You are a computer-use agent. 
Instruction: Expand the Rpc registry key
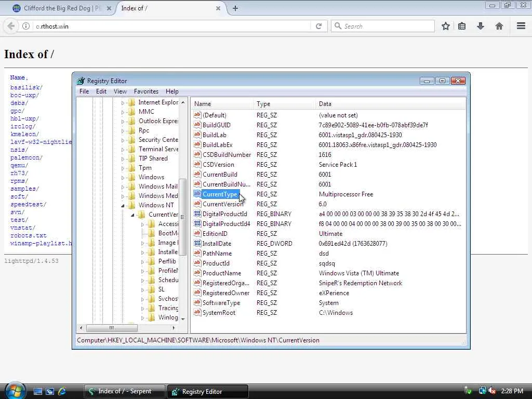point(123,130)
